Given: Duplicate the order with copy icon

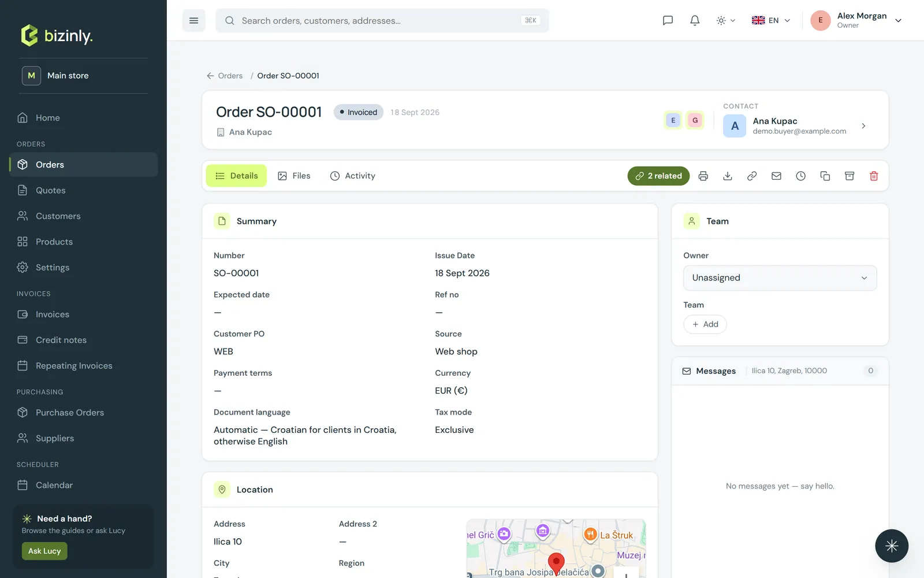Looking at the screenshot, I should [x=825, y=176].
